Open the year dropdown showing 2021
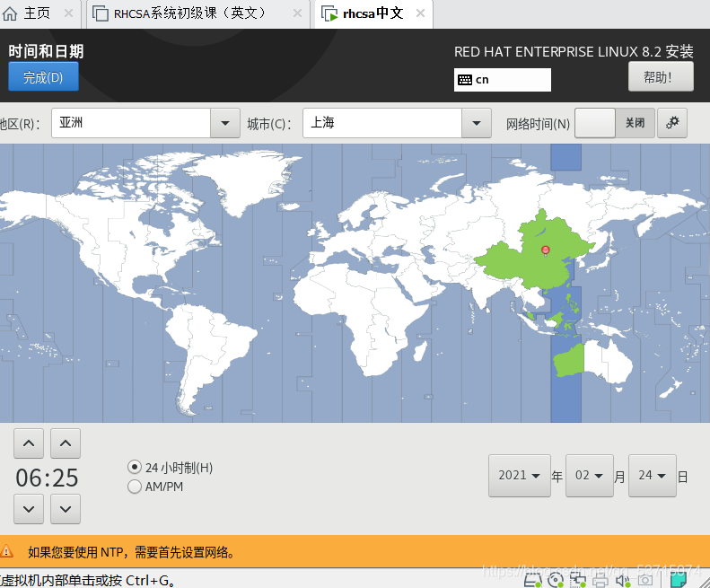This screenshot has width=710, height=588. coord(520,476)
